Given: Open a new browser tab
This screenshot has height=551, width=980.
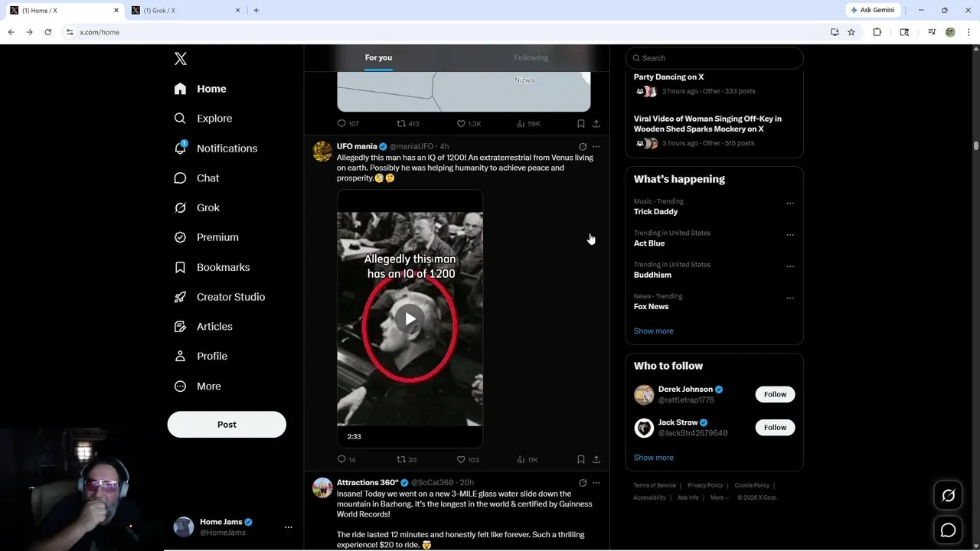Looking at the screenshot, I should (x=256, y=10).
